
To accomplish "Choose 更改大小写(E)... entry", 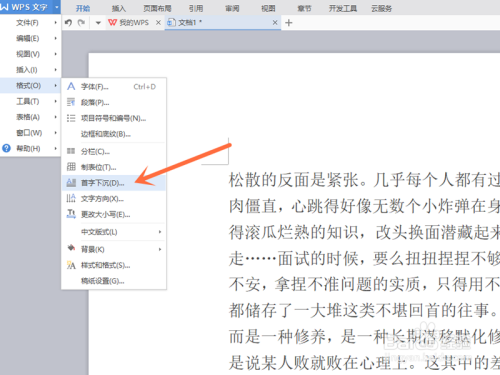I will pyautogui.click(x=114, y=214).
